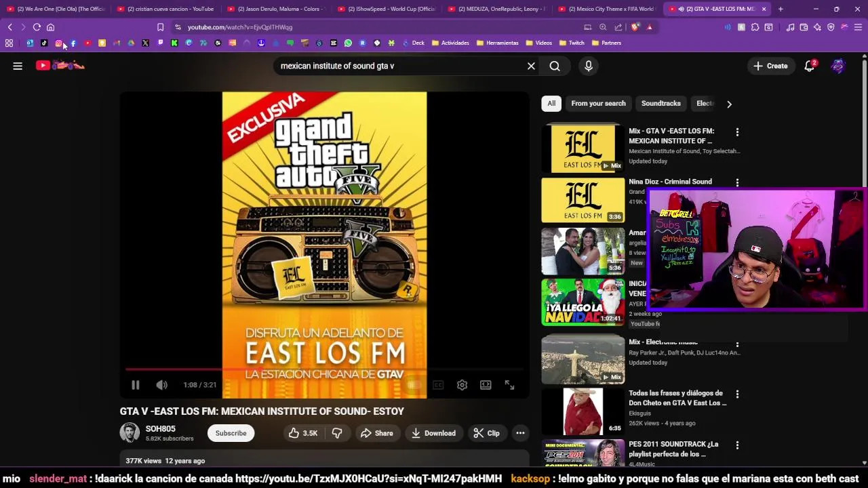
Task: Expand the Actividades bookmarks folder
Action: (450, 43)
